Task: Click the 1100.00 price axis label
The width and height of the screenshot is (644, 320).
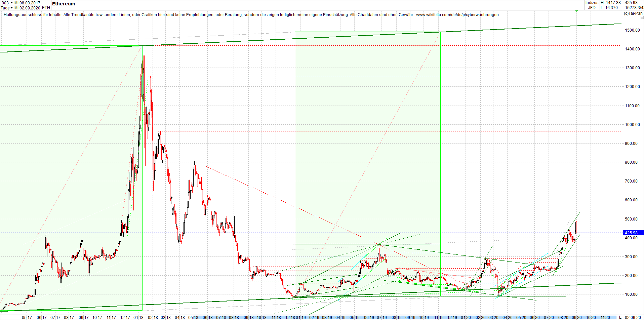Action: click(632, 106)
